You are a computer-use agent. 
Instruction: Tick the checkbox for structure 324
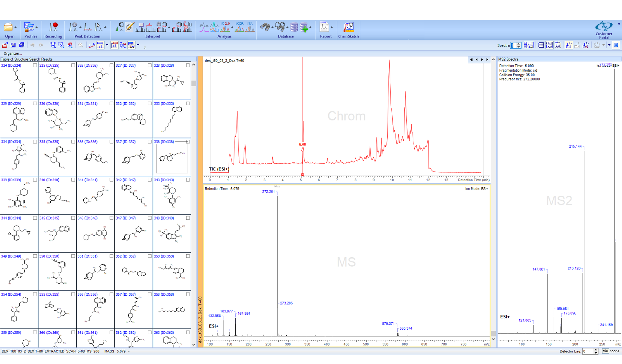pos(35,65)
